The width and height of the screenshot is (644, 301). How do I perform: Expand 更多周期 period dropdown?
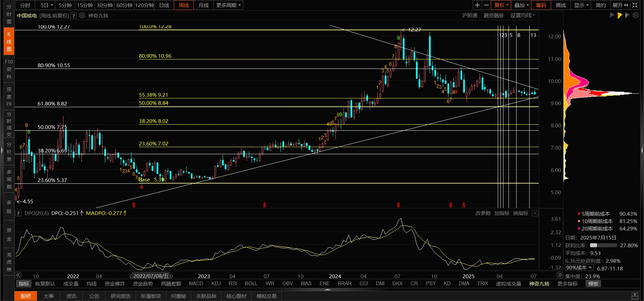[228, 5]
